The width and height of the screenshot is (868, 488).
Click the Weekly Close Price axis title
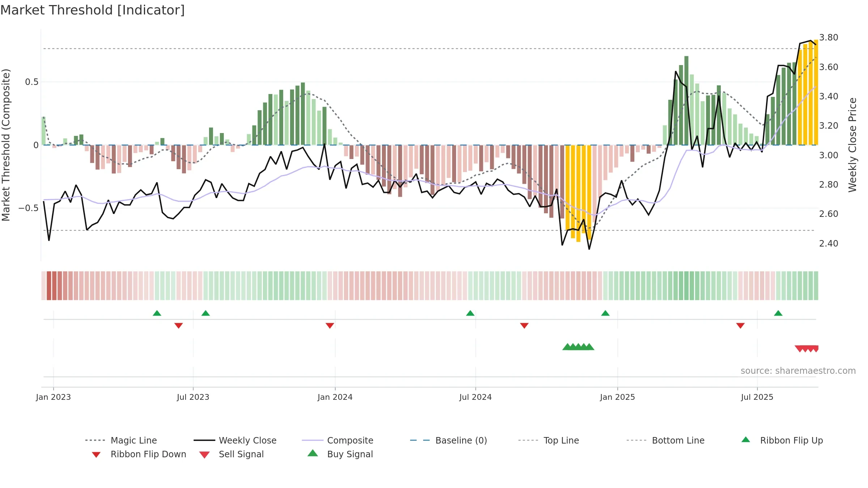point(852,145)
